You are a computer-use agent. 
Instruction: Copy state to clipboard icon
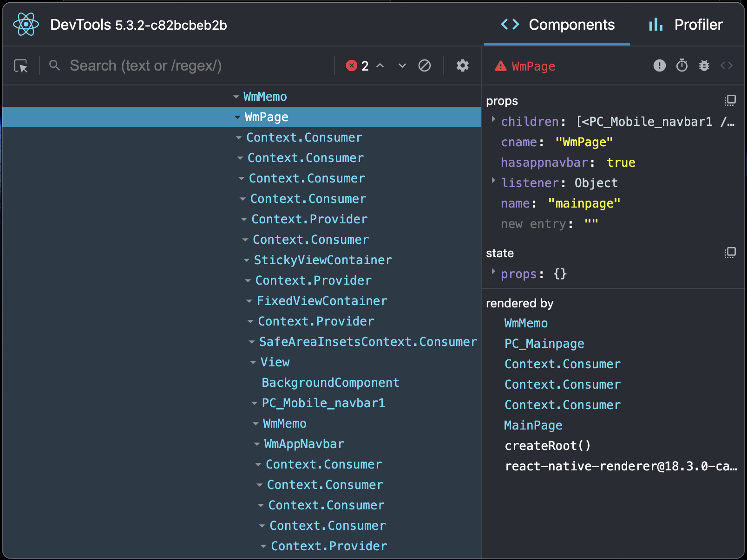(730, 253)
